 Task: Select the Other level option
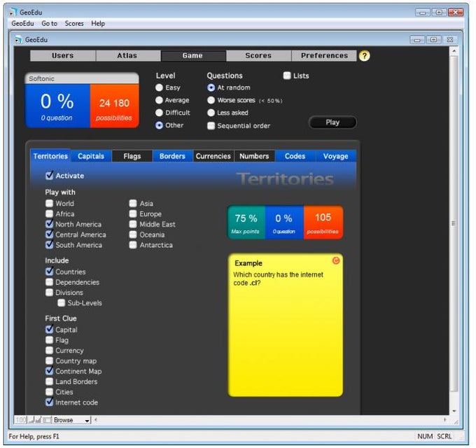[159, 125]
